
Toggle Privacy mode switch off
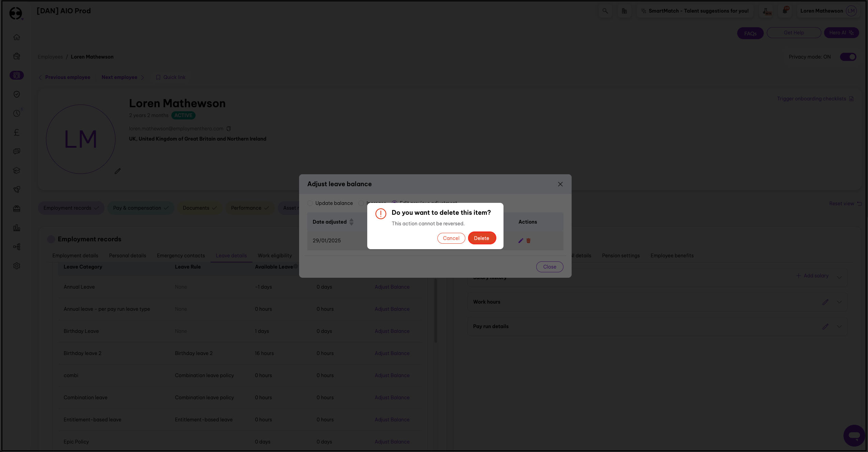(x=848, y=57)
